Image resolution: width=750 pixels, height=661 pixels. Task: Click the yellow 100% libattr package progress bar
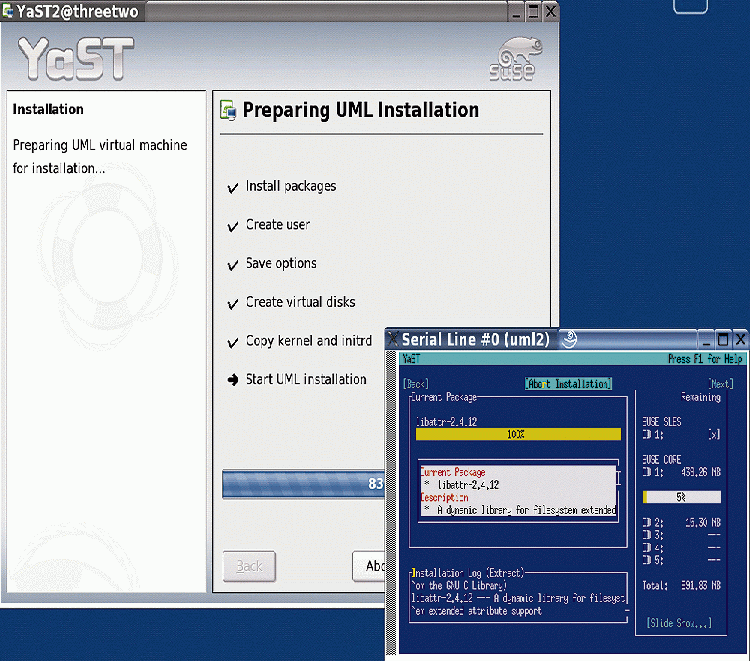(x=518, y=434)
